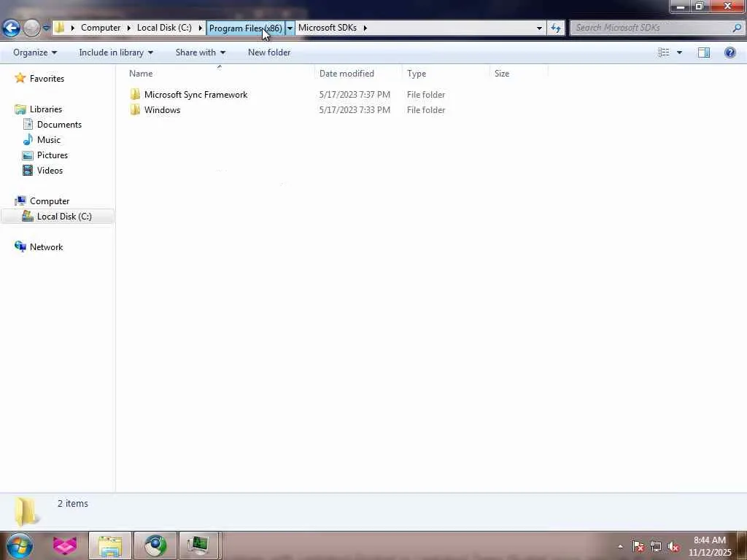Open the recent pages dropdown arrow
Viewport: 747px width, 560px height.
(x=46, y=28)
